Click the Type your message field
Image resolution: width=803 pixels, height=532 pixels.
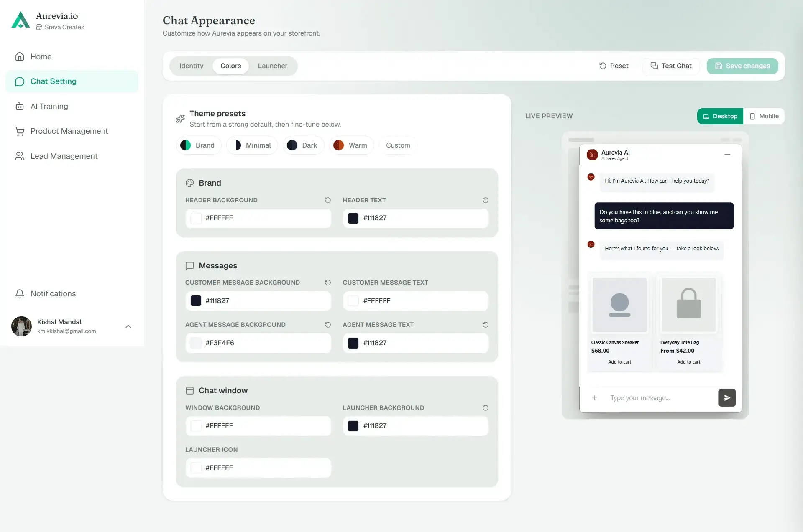click(x=661, y=398)
